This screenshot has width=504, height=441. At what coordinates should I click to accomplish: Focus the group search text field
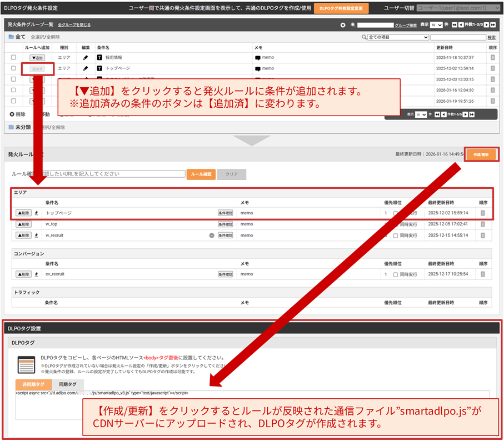[376, 25]
